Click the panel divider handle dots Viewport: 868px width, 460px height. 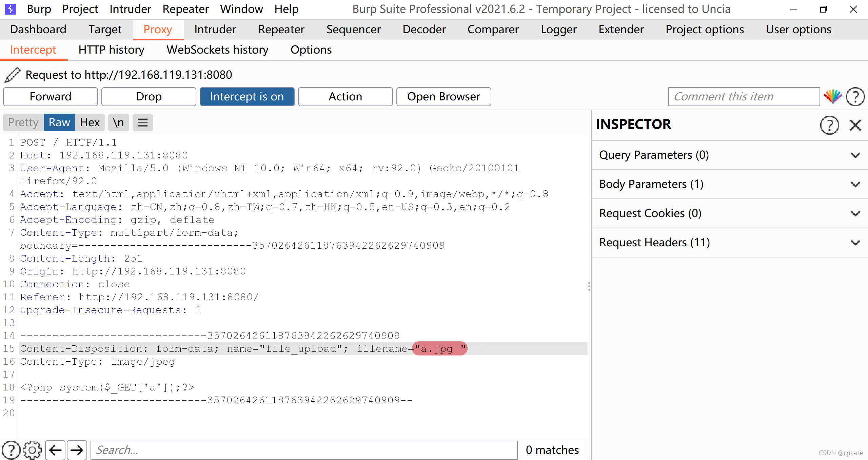coord(589,286)
